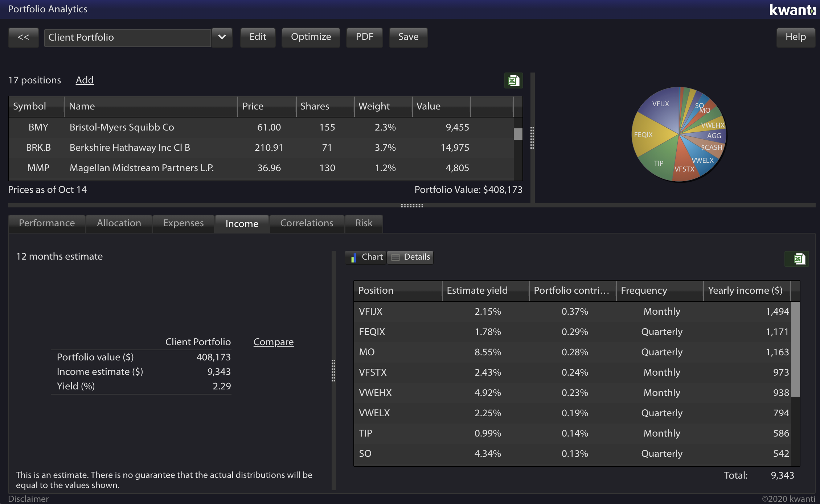The width and height of the screenshot is (820, 504).
Task: Add a new position via Add link
Action: [x=85, y=80]
